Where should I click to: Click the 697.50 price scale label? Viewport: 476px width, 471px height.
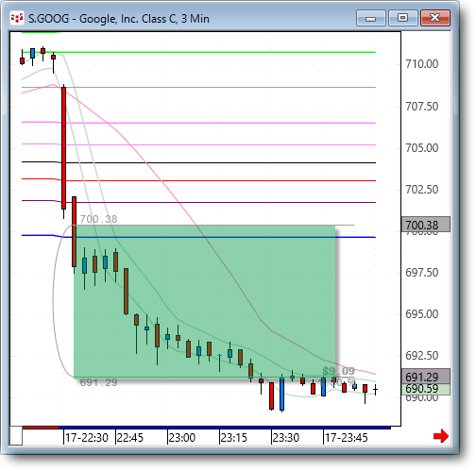click(422, 273)
